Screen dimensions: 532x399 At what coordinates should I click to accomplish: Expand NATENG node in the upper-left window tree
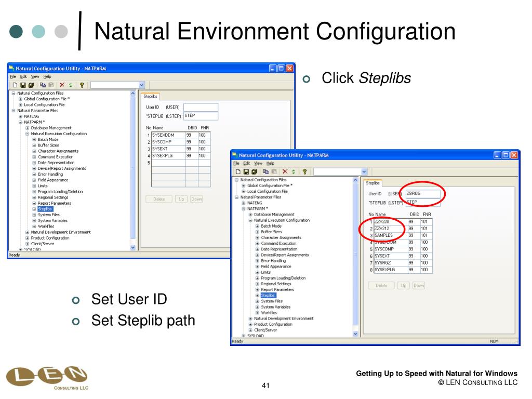click(x=20, y=116)
